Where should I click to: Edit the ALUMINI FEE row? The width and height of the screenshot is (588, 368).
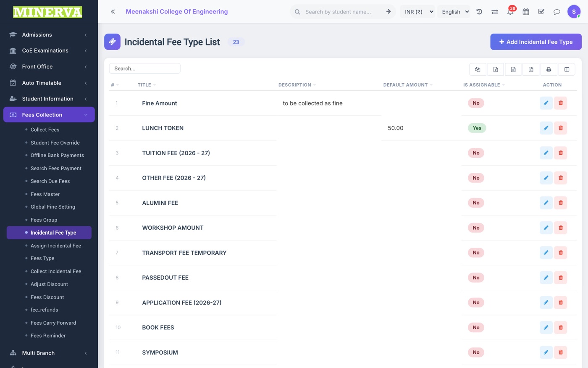(x=546, y=203)
